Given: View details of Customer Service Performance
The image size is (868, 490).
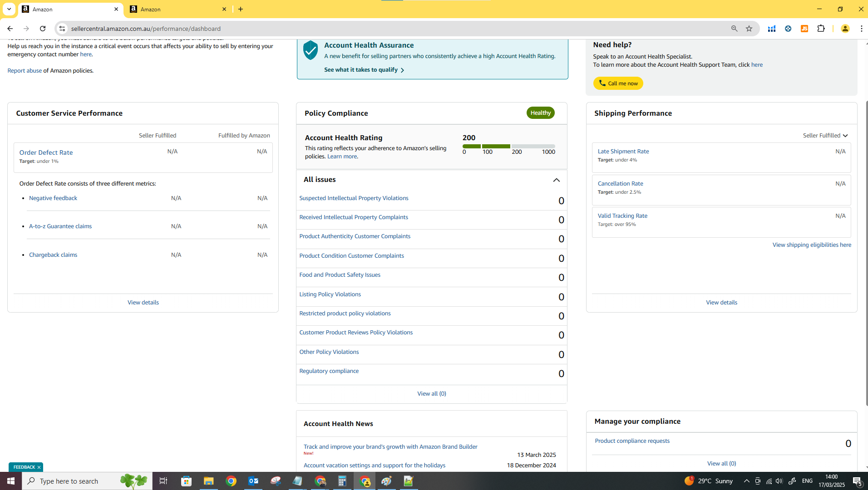Looking at the screenshot, I should click(x=143, y=303).
